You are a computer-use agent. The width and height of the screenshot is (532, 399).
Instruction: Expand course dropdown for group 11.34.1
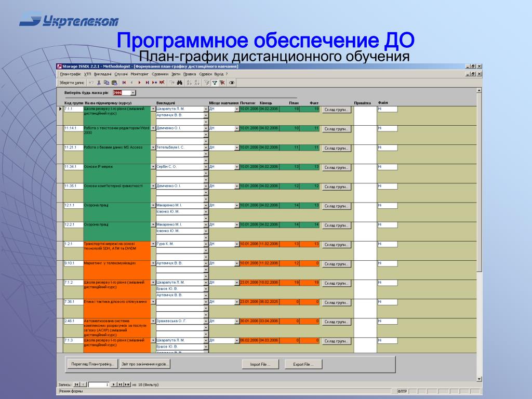(x=153, y=167)
